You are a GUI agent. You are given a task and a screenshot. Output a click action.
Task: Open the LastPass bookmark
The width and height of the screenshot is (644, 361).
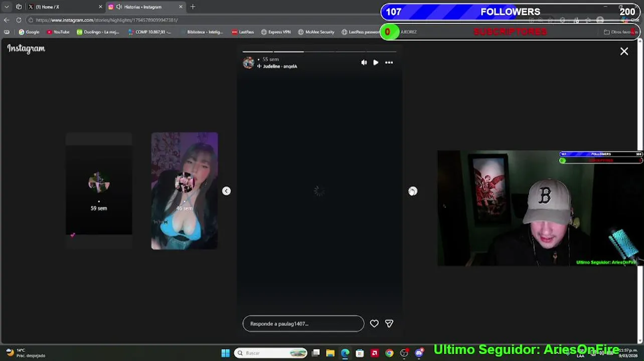243,32
